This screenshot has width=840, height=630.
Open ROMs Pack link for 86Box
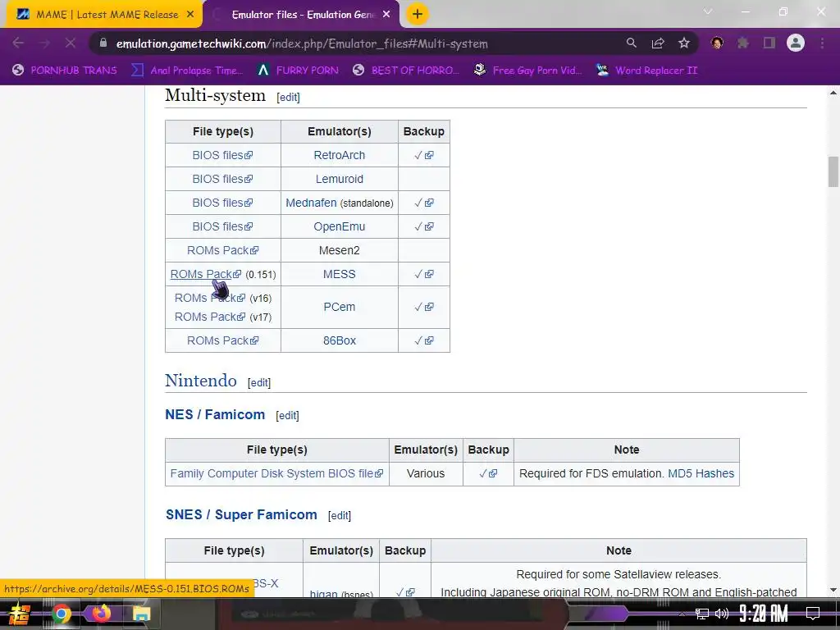(x=222, y=340)
